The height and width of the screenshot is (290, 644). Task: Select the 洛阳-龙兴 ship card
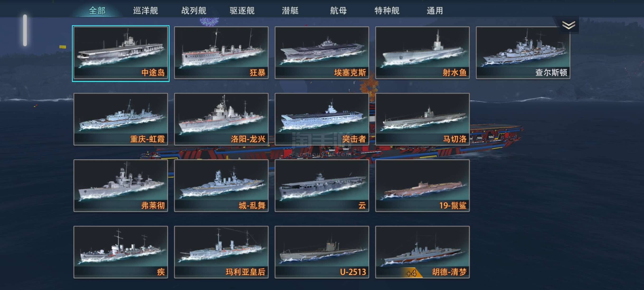(x=221, y=119)
